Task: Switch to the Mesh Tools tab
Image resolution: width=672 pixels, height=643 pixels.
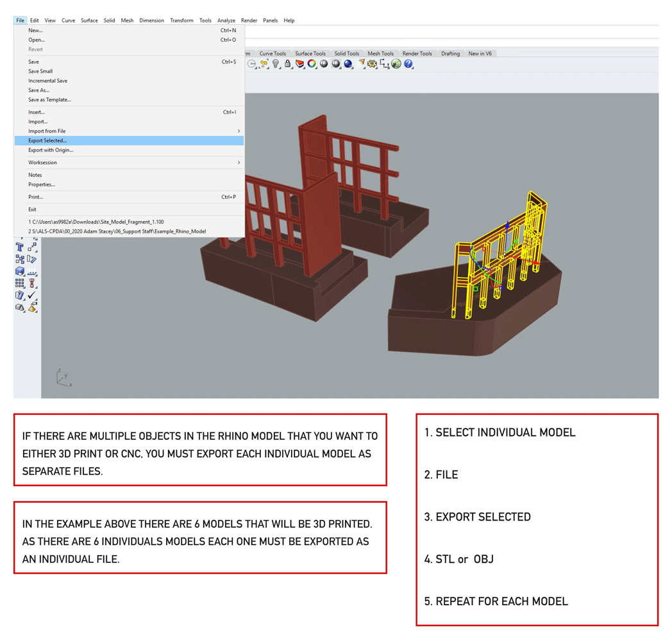Action: tap(380, 53)
